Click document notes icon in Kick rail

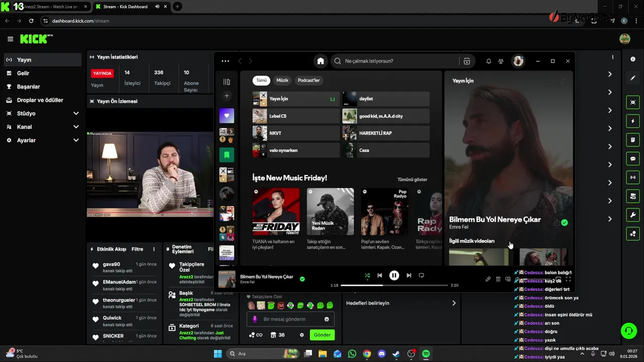pos(633,140)
